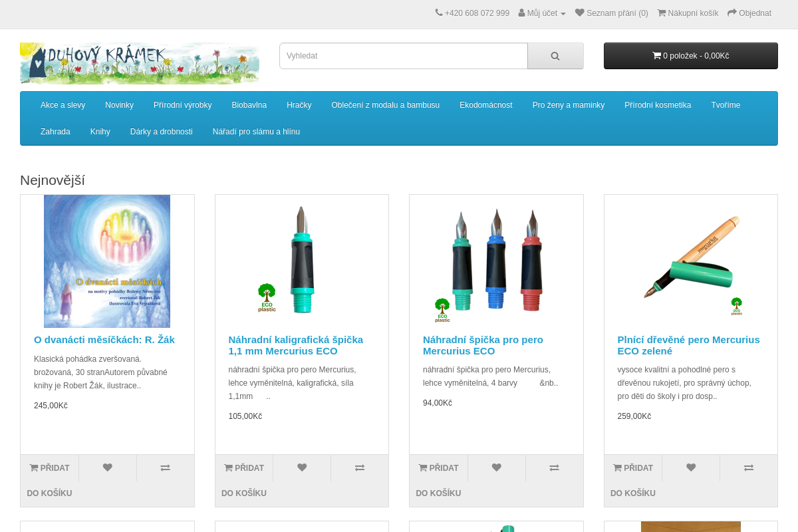Image resolution: width=798 pixels, height=532 pixels.
Task: Click single green calligraphy nib image
Action: point(302,261)
